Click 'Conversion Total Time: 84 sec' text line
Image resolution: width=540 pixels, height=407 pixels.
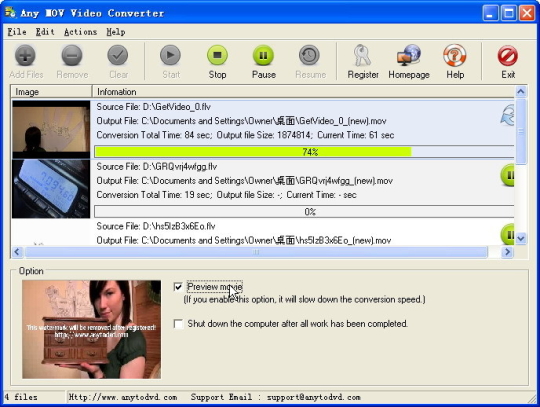pyautogui.click(x=245, y=135)
